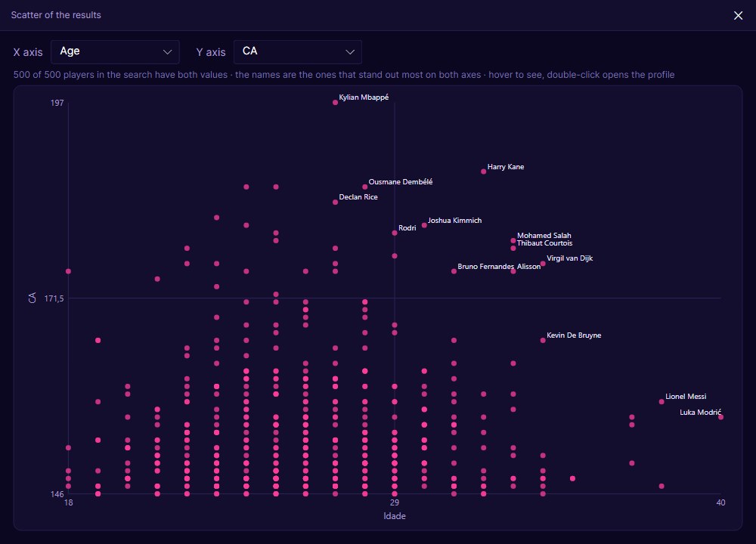Click the 146 y-axis tick label
756x544 pixels.
click(x=57, y=494)
